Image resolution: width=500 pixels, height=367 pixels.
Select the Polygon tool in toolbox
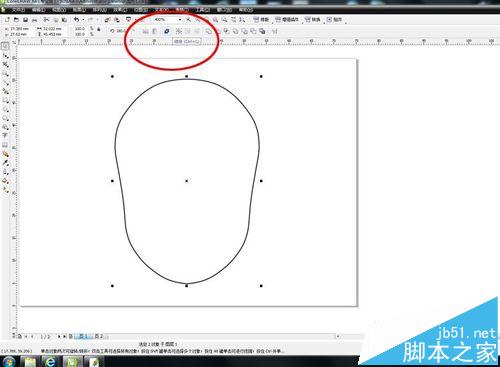(5, 118)
